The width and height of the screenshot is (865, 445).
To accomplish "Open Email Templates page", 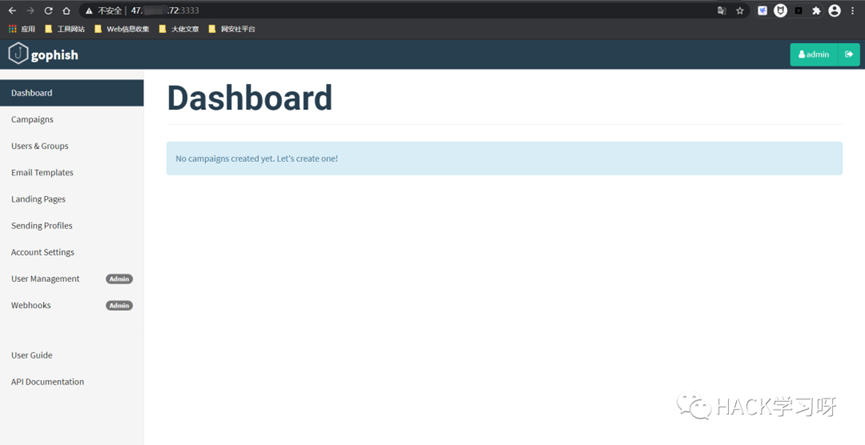I will [72, 172].
